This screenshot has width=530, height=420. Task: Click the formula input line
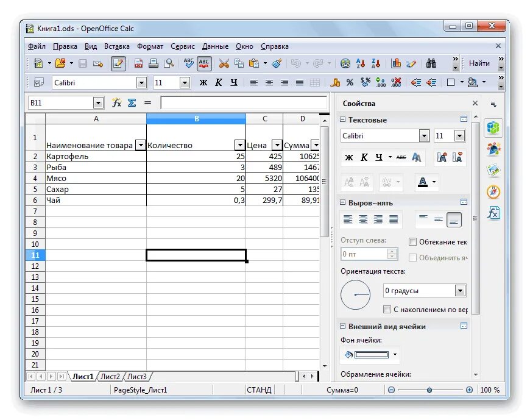[244, 103]
